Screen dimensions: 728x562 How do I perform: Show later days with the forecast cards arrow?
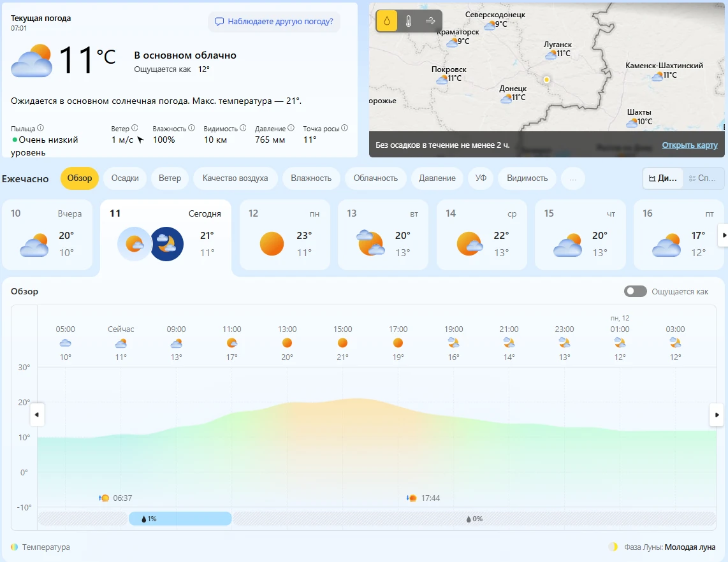coord(724,235)
